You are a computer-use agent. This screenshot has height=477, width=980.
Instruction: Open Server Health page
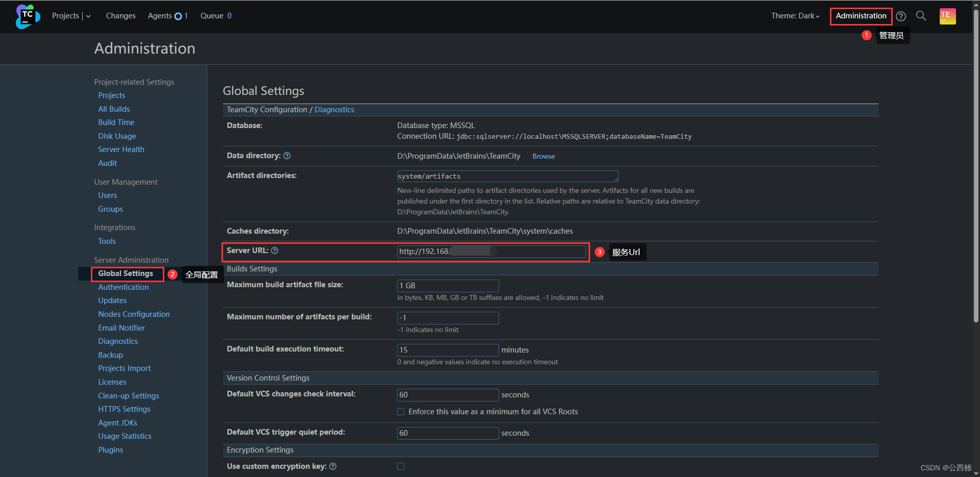pyautogui.click(x=121, y=149)
